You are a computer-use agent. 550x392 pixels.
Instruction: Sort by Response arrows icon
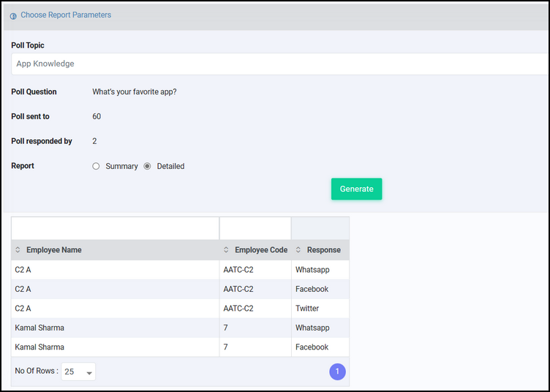coord(298,249)
